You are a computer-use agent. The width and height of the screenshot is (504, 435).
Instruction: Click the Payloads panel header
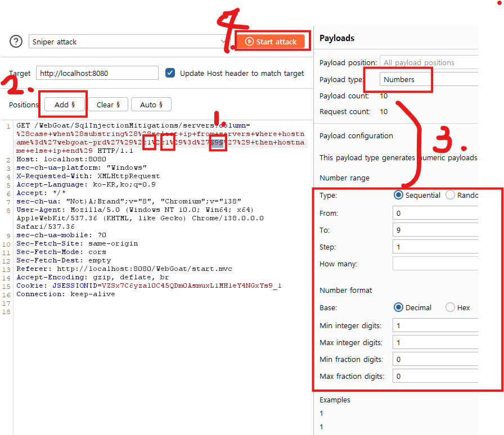pyautogui.click(x=337, y=38)
